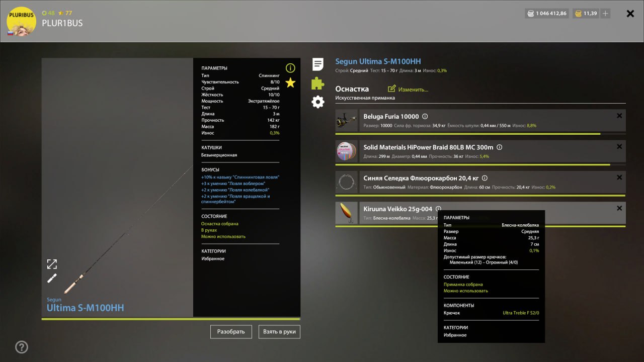Click the Можно использовать rod status text
This screenshot has height=362, width=644.
tap(223, 236)
